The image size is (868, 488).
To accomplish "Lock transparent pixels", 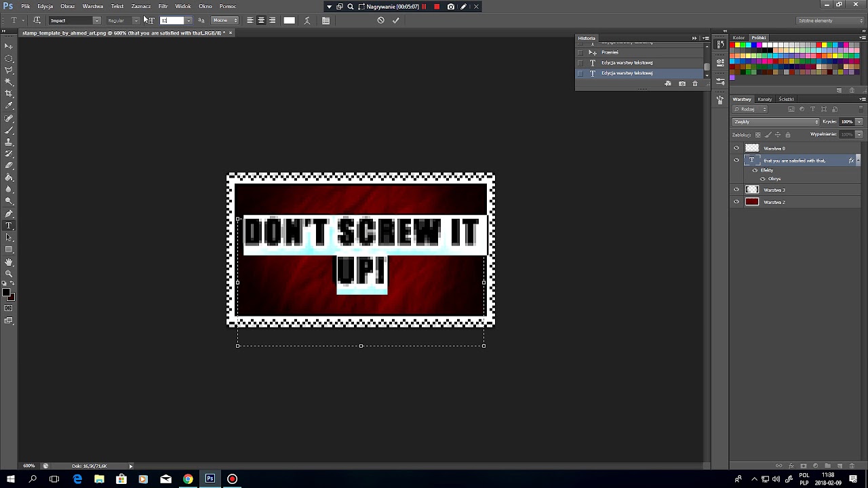I will 758,134.
